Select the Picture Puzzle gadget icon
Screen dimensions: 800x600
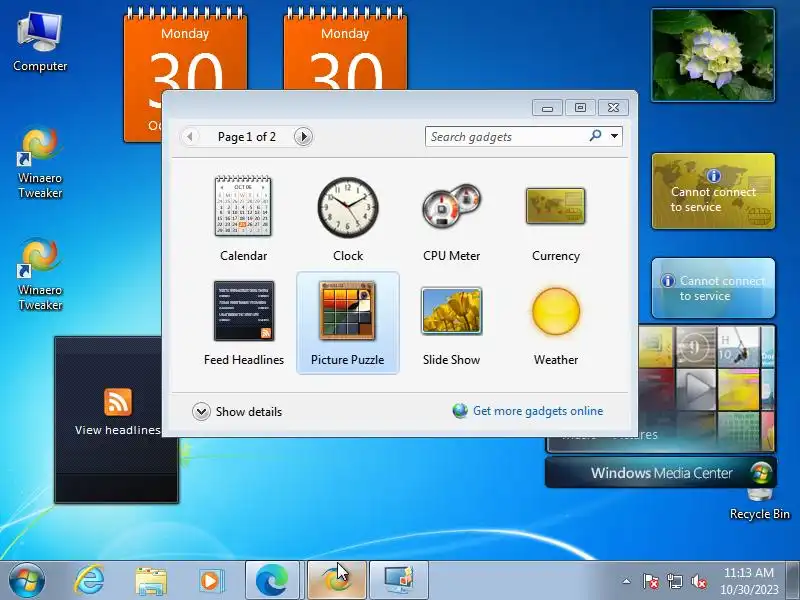click(347, 311)
